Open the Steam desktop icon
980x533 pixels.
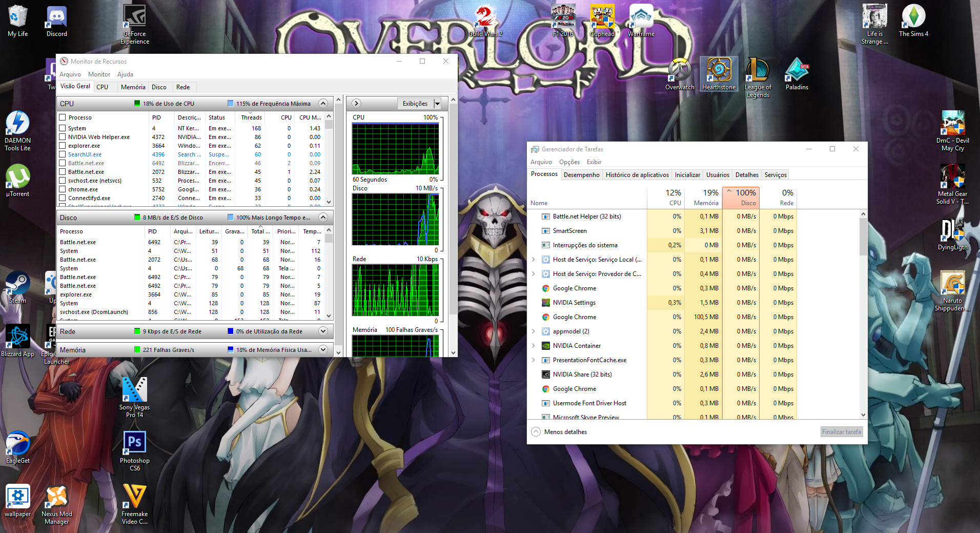(17, 287)
